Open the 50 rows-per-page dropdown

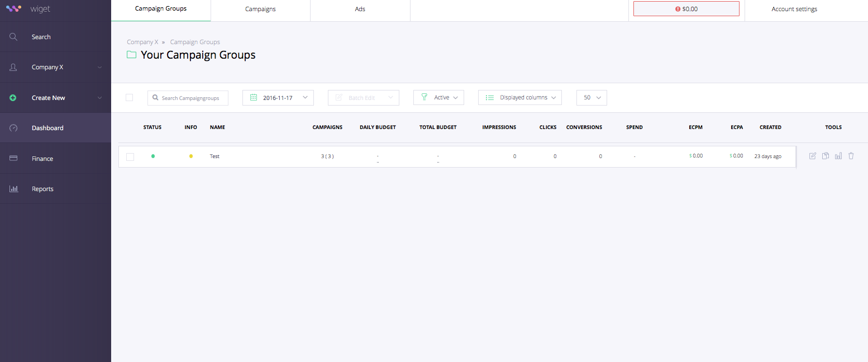[592, 98]
